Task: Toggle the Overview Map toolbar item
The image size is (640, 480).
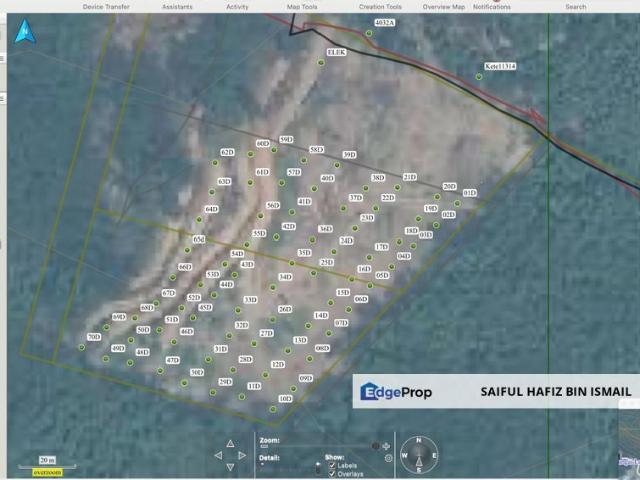Action: (444, 7)
